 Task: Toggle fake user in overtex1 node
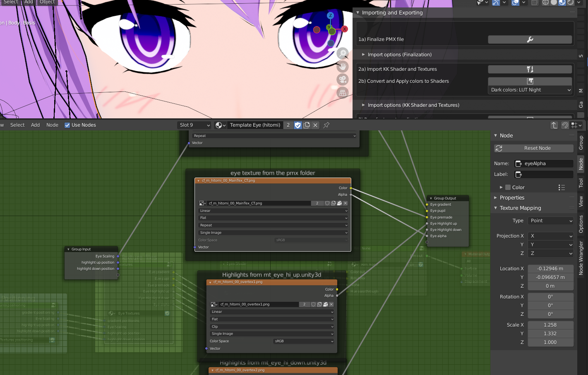click(x=313, y=304)
